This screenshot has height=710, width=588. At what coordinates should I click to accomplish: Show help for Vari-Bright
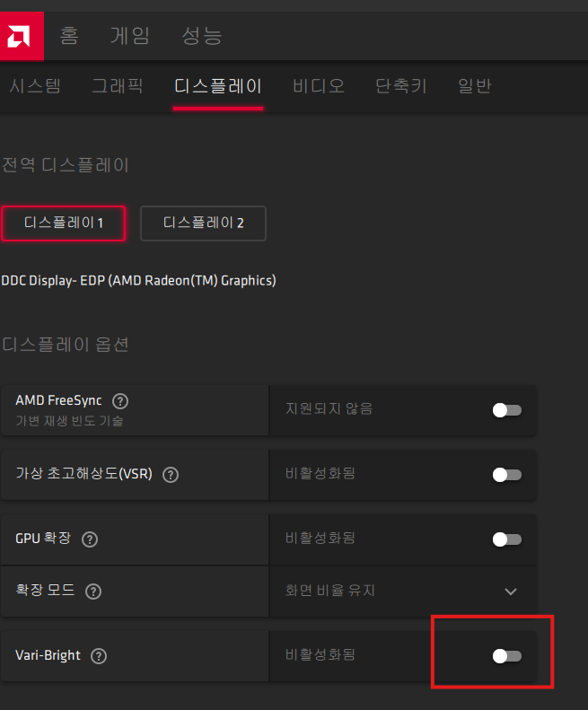click(x=99, y=656)
